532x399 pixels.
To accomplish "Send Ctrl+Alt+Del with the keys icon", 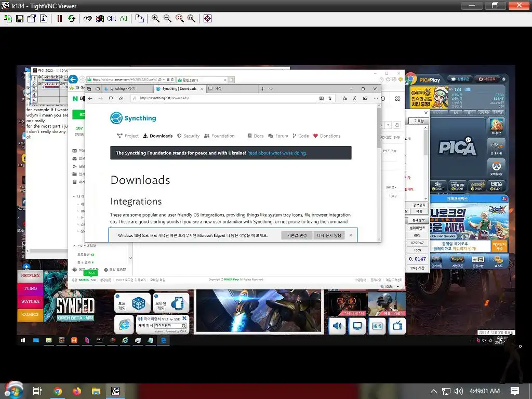I will (x=87, y=18).
